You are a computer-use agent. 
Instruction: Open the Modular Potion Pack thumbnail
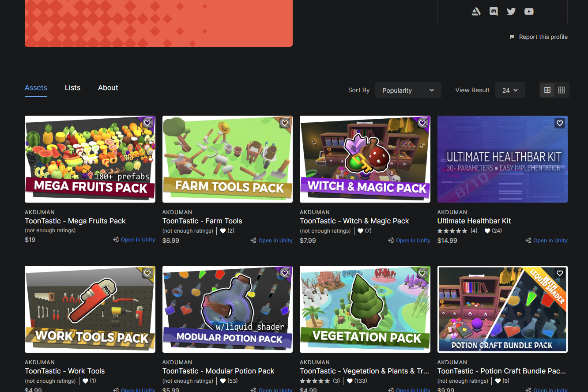(227, 309)
